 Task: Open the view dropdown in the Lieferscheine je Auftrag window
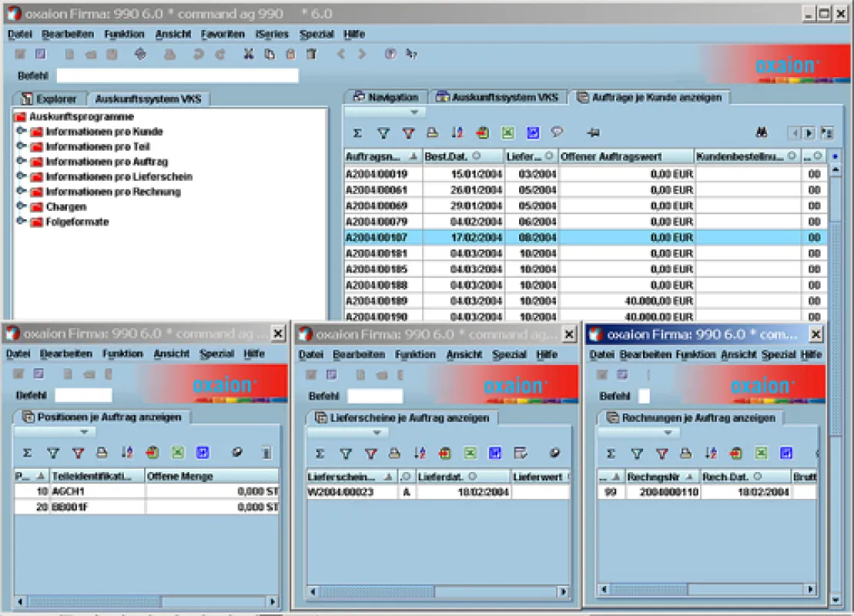point(347,433)
